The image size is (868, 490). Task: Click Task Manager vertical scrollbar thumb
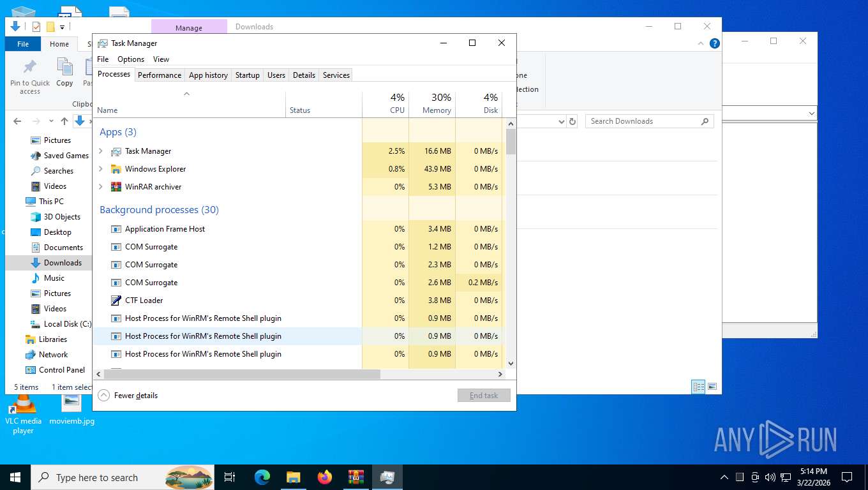[x=511, y=142]
